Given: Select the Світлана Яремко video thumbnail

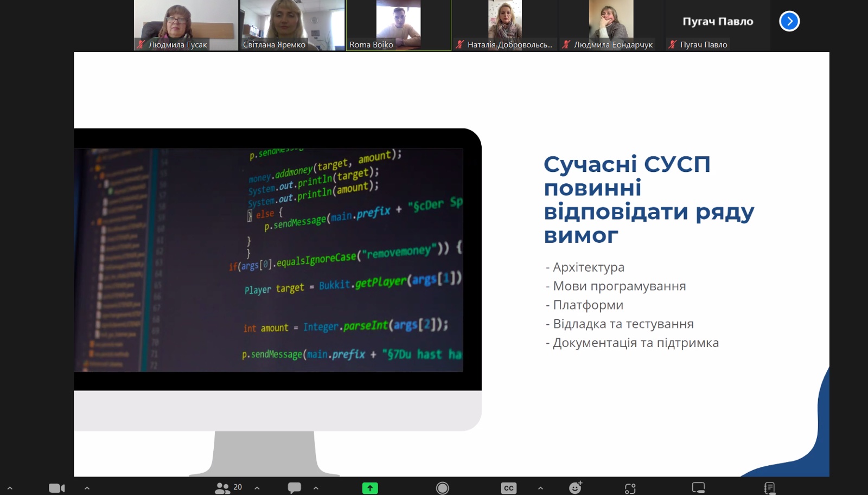Looking at the screenshot, I should point(292,25).
